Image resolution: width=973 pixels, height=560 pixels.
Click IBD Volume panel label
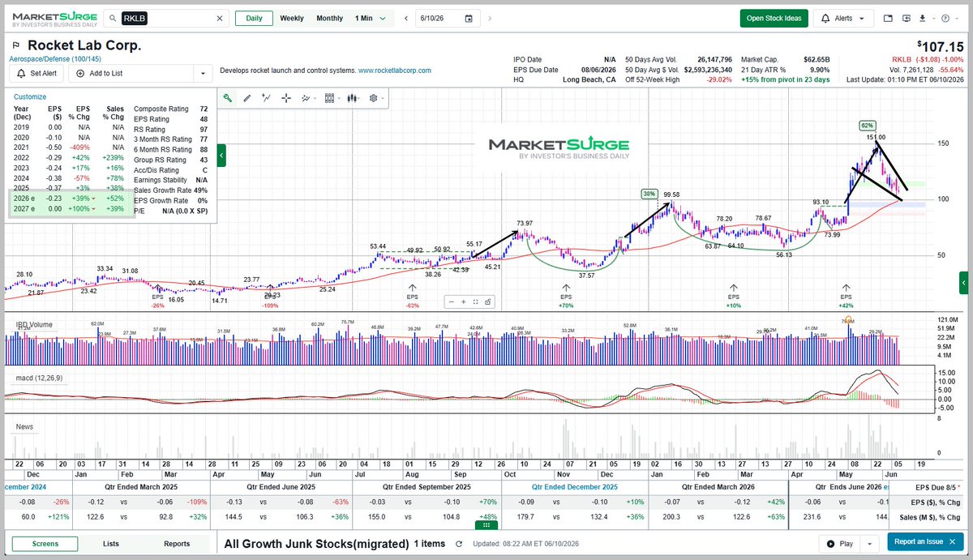[x=35, y=324]
